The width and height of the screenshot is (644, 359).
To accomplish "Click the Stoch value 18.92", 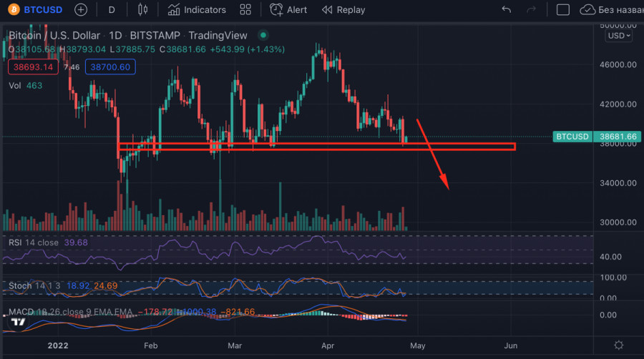I will click(x=78, y=285).
